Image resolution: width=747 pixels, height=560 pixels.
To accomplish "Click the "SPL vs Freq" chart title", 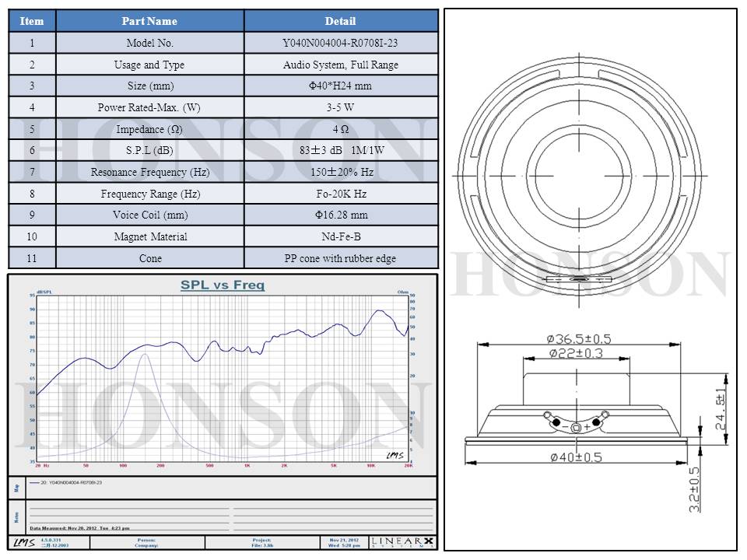I will click(x=223, y=285).
